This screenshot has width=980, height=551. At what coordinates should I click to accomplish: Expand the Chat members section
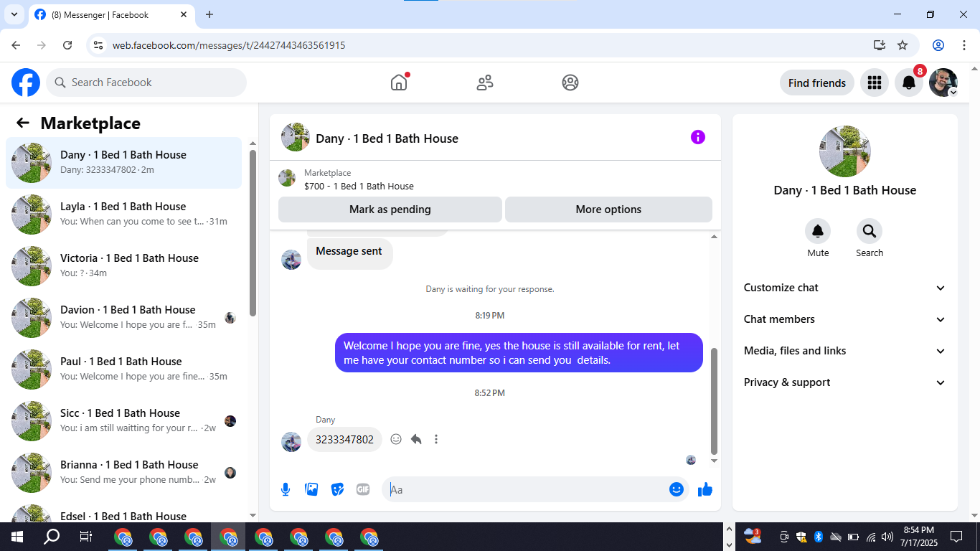coord(845,319)
